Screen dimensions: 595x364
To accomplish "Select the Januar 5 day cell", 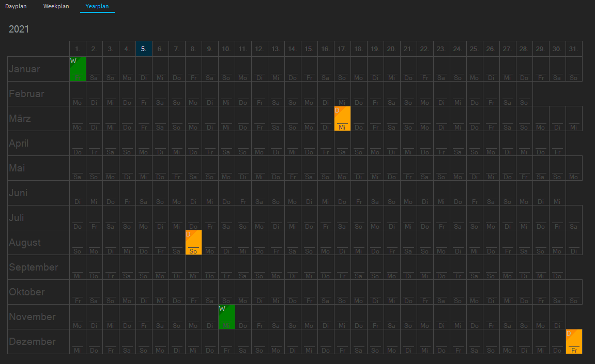I will [x=144, y=69].
